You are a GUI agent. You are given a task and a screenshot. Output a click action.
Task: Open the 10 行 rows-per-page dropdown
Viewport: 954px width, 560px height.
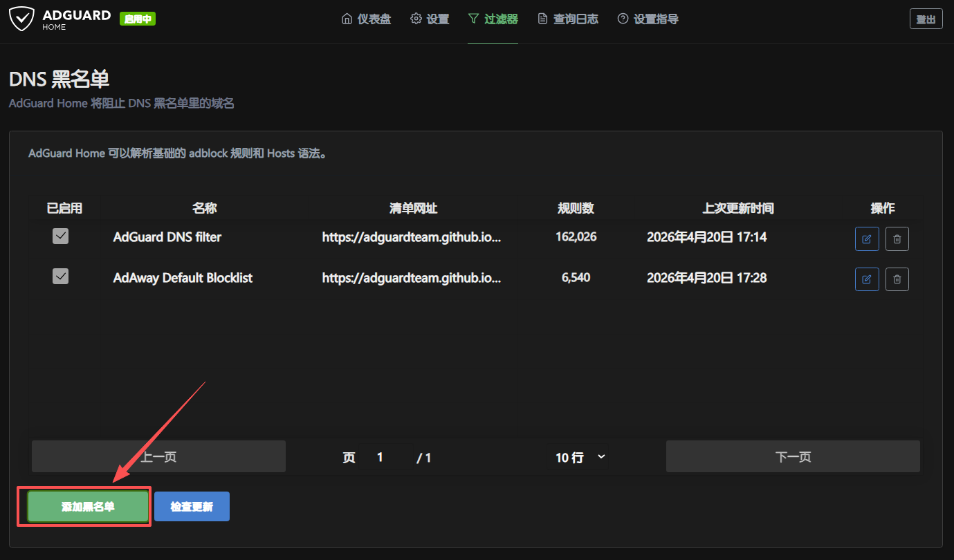point(580,457)
